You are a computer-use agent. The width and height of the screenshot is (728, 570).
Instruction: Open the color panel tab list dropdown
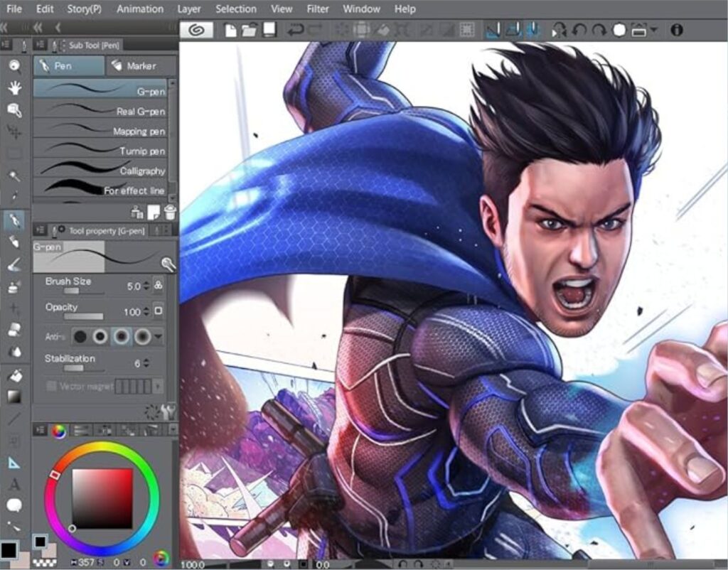[172, 429]
